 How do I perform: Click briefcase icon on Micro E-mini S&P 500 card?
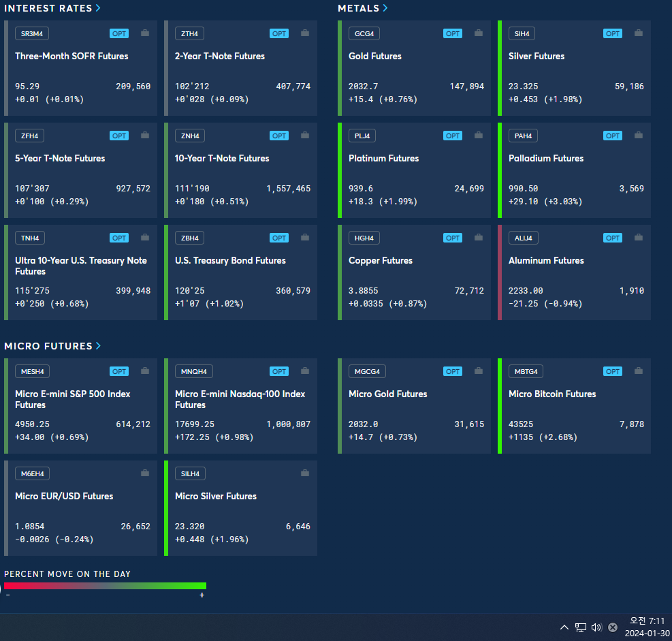145,371
